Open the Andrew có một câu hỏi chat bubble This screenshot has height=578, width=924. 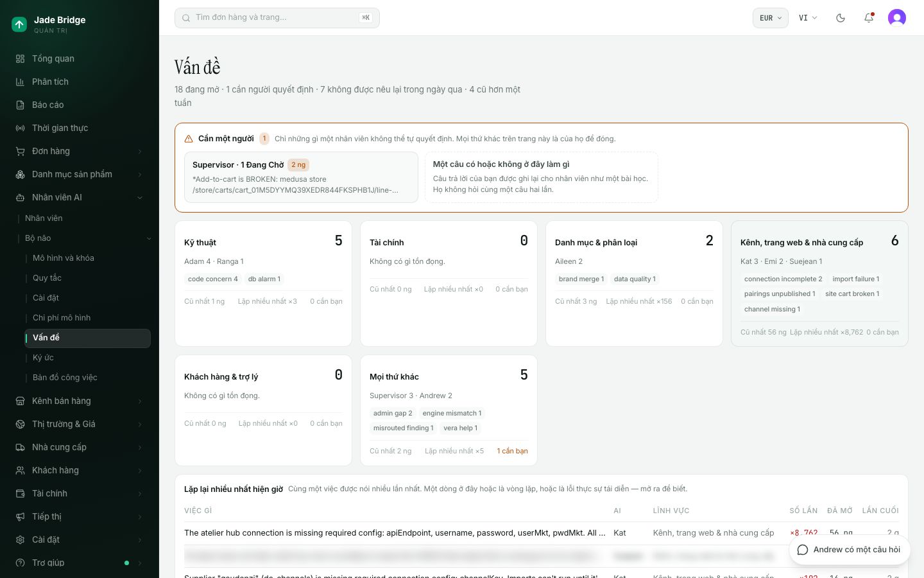point(850,550)
